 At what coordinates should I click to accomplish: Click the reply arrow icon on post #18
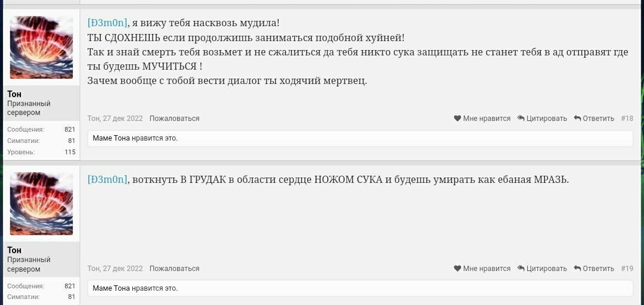[577, 119]
